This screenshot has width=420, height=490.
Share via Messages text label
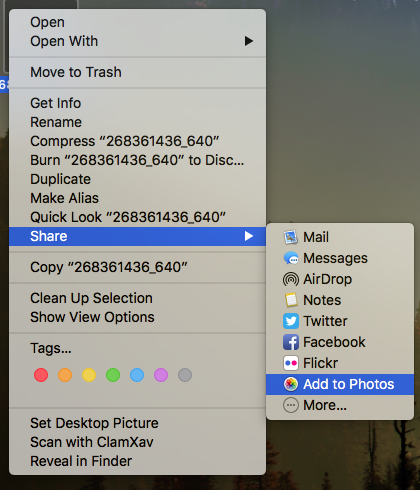[x=335, y=259]
